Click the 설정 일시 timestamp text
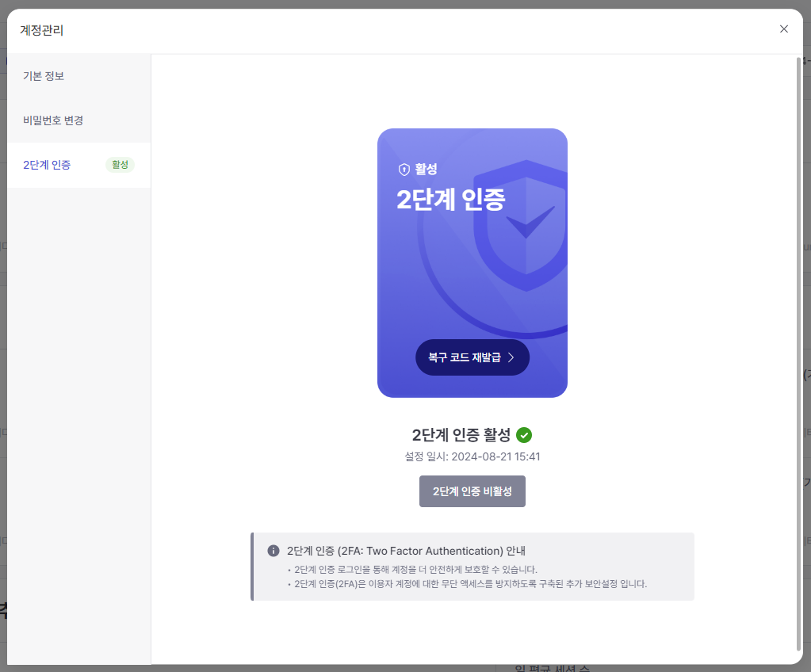 [472, 456]
